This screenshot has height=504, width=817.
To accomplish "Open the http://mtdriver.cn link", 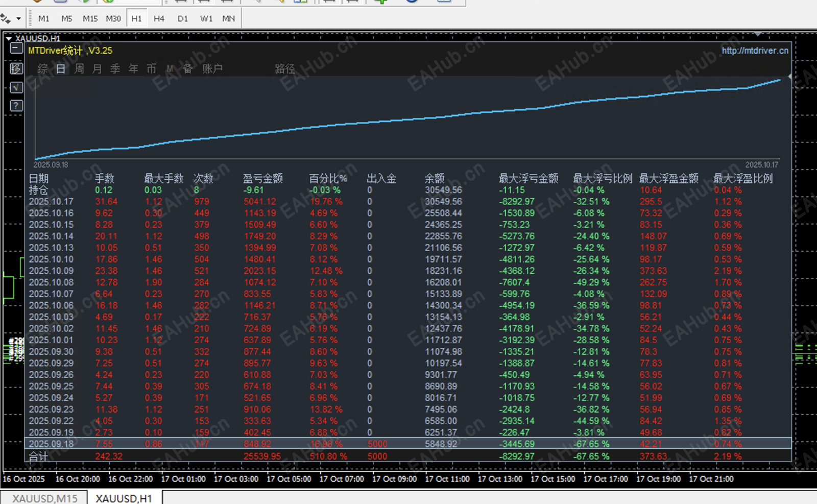I will coord(755,51).
